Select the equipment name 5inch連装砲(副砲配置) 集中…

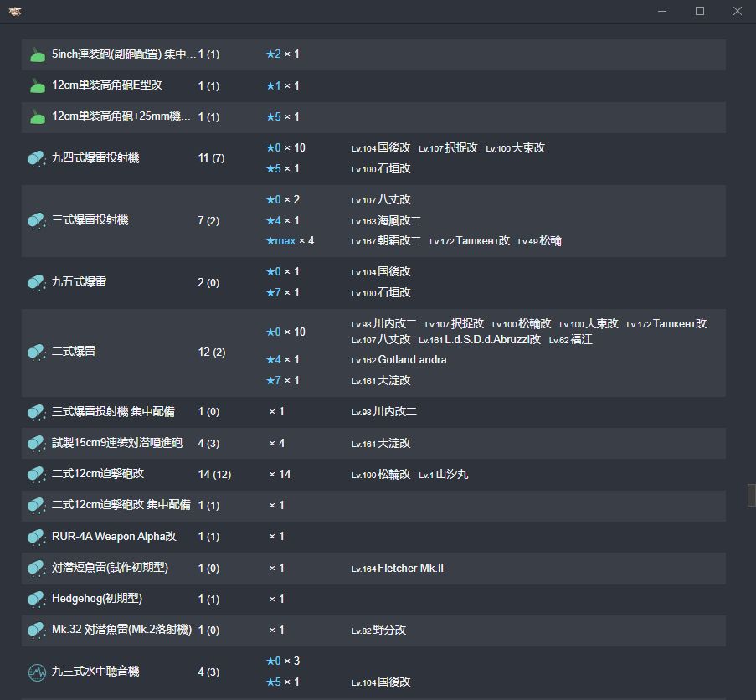point(123,54)
